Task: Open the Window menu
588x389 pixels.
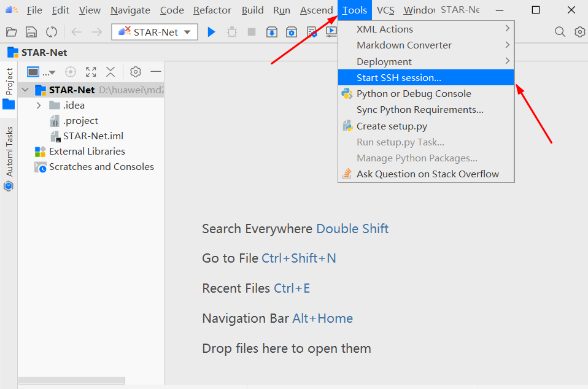Action: pos(419,10)
